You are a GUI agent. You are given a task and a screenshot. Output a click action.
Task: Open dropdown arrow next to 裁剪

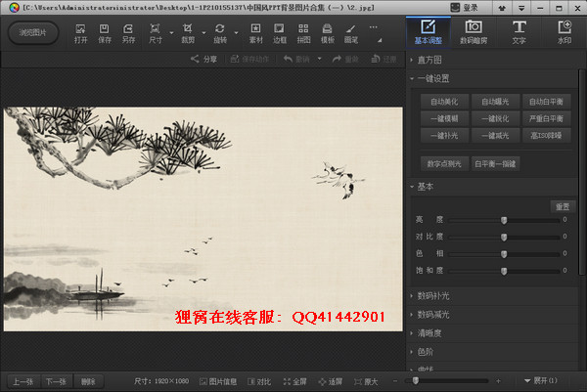[204, 33]
